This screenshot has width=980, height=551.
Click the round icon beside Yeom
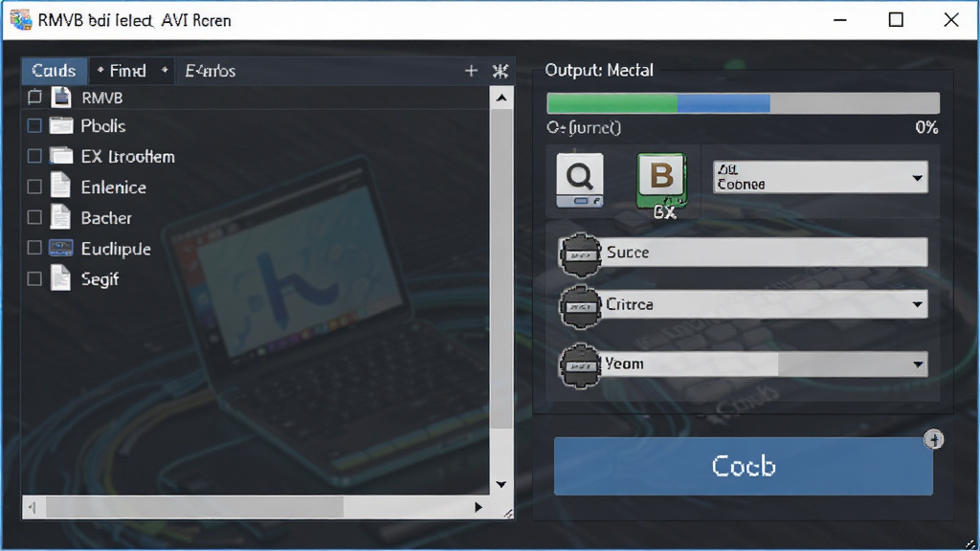click(580, 366)
